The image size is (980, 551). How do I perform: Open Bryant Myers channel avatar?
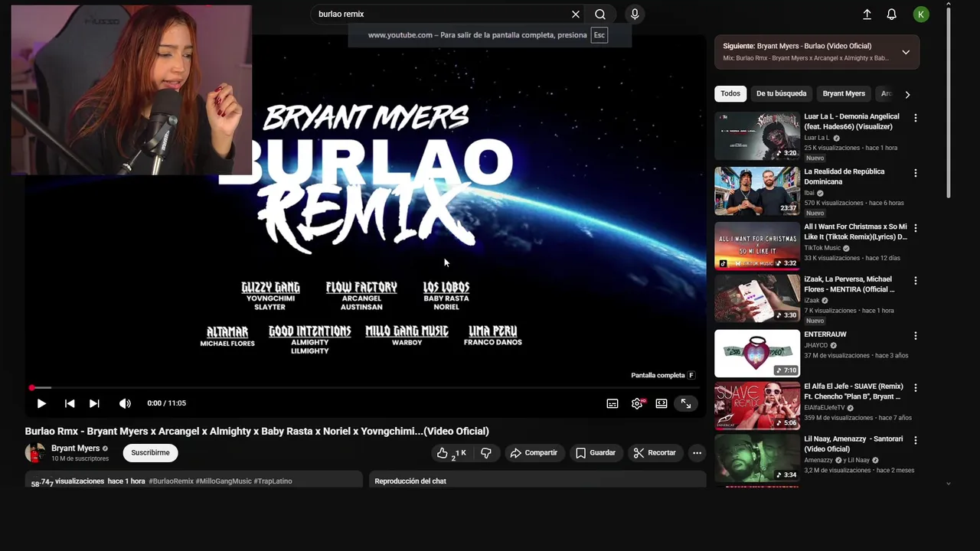pyautogui.click(x=35, y=453)
